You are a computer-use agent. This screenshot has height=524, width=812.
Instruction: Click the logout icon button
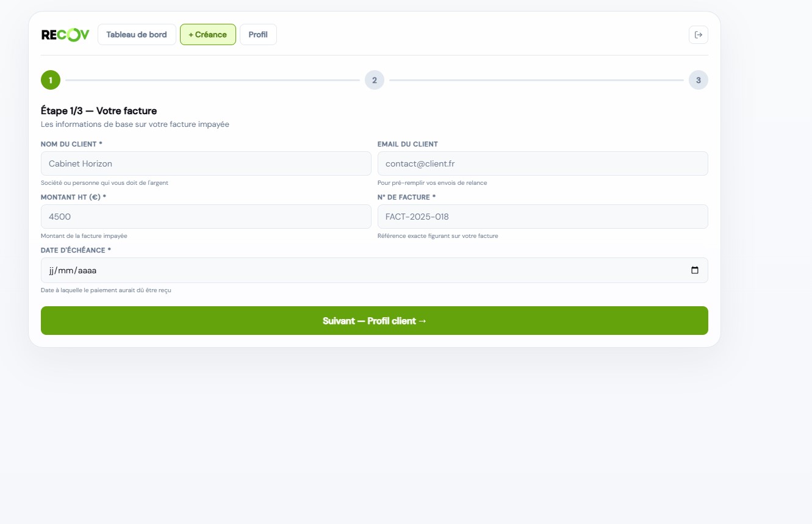tap(698, 35)
